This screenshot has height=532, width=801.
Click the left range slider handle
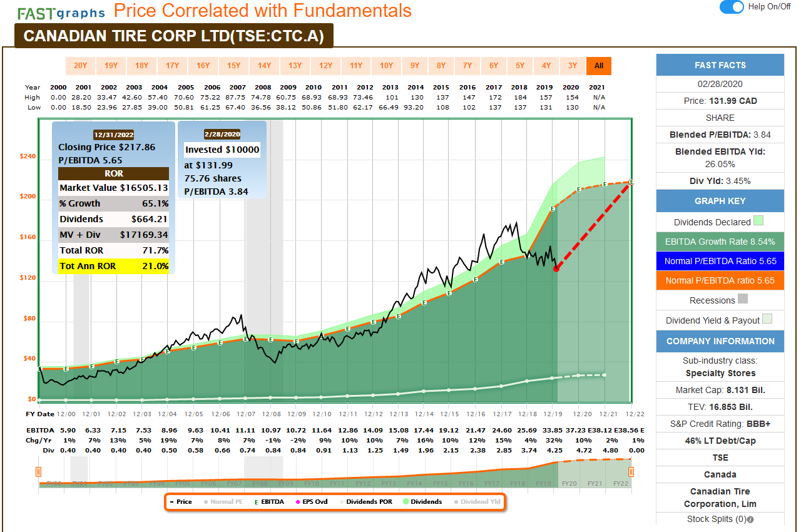[38, 472]
